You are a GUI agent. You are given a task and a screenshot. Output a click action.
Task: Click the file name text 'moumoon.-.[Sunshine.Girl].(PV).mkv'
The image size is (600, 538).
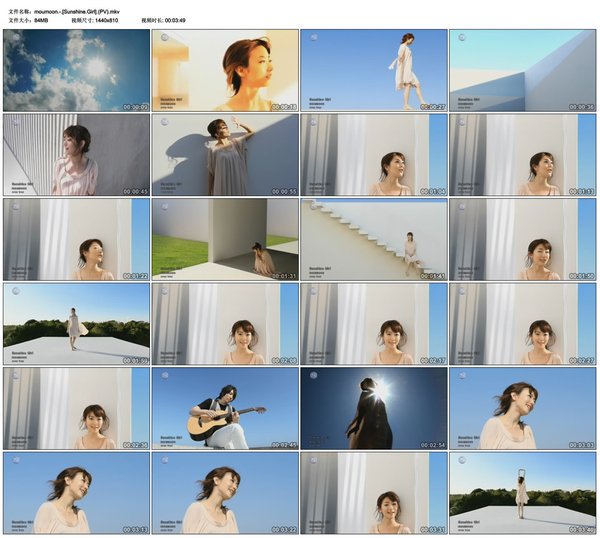[77, 12]
